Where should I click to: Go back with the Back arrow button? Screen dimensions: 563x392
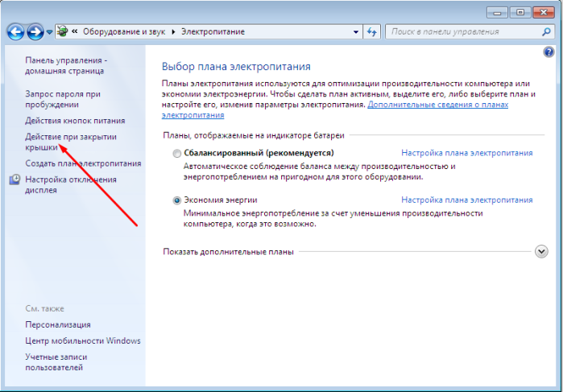point(15,31)
